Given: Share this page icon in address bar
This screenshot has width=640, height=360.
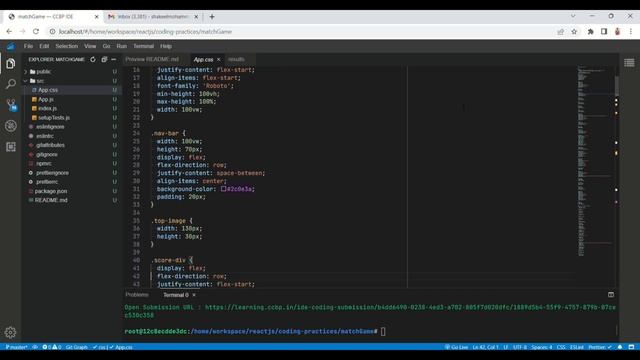Looking at the screenshot, I should tap(560, 31).
